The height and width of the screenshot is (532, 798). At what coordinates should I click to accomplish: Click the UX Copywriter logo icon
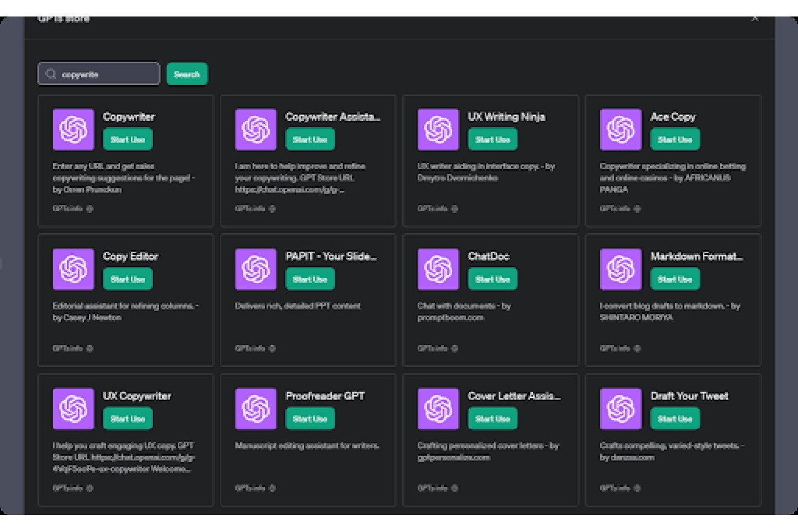pyautogui.click(x=73, y=409)
